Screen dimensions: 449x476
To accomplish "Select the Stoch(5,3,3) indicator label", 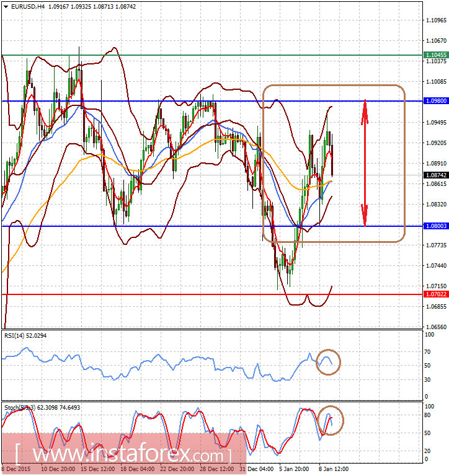I will coord(42,407).
